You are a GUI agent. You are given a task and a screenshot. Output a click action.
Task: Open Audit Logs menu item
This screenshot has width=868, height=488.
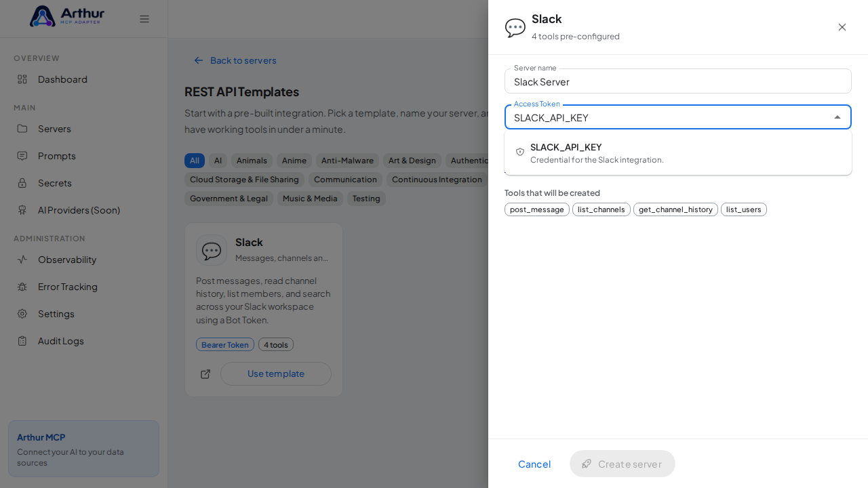click(84, 341)
